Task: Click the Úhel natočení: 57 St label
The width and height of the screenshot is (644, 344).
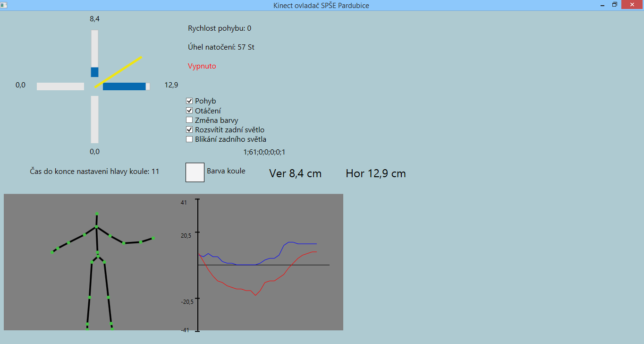Action: [221, 47]
